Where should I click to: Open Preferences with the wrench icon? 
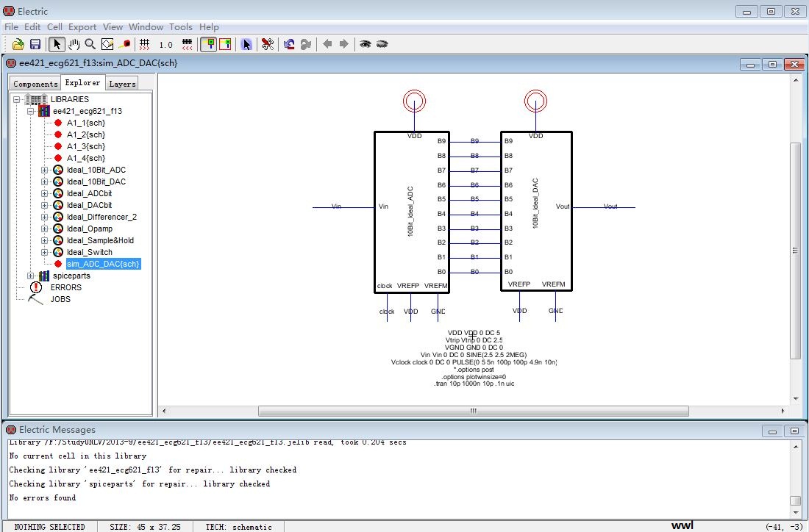point(268,45)
